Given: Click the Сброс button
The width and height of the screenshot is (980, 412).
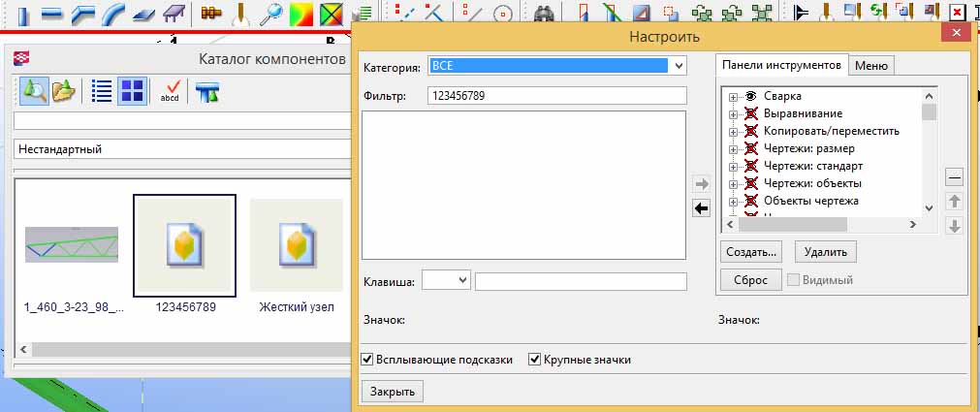Looking at the screenshot, I should [x=751, y=279].
